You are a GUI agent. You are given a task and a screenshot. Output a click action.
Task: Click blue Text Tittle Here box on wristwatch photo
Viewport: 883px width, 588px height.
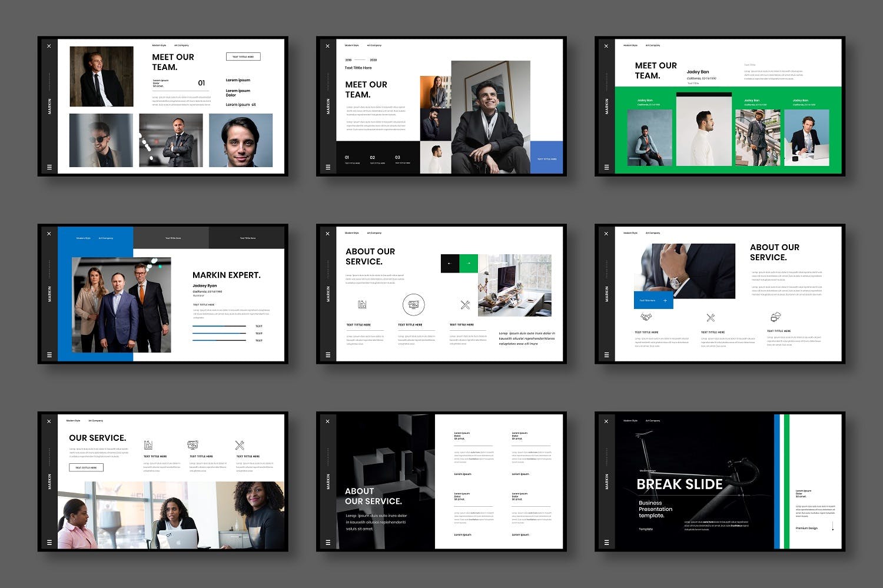click(653, 300)
